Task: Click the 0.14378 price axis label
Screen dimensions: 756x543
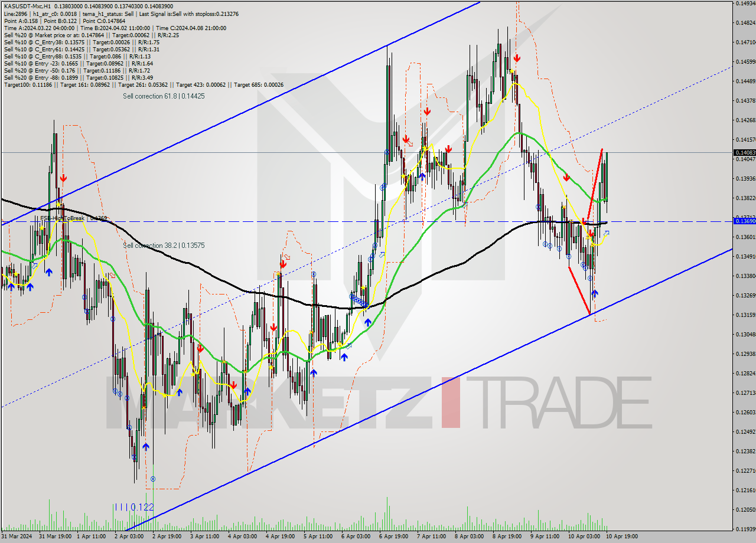Action: click(x=745, y=100)
